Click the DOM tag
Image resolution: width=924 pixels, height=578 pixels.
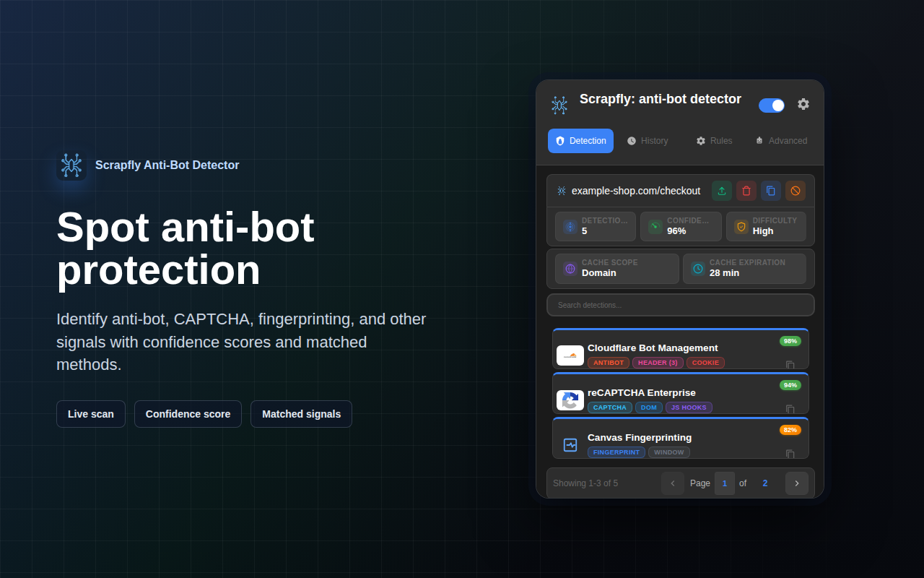(x=649, y=407)
